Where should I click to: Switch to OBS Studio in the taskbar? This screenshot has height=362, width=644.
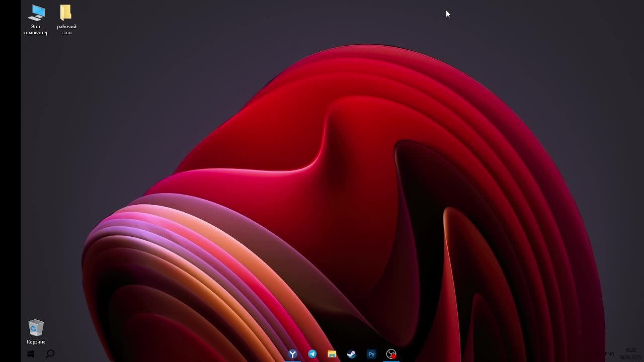[x=391, y=354]
